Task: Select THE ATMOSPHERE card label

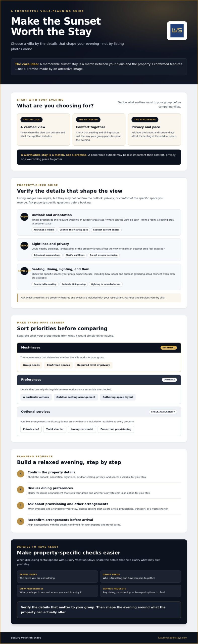Action: click(x=145, y=119)
